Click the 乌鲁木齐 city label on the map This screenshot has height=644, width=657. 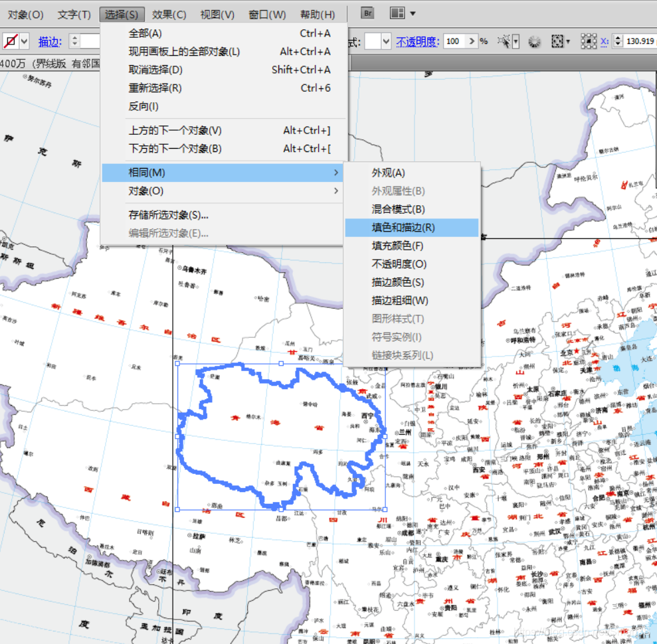point(194,270)
